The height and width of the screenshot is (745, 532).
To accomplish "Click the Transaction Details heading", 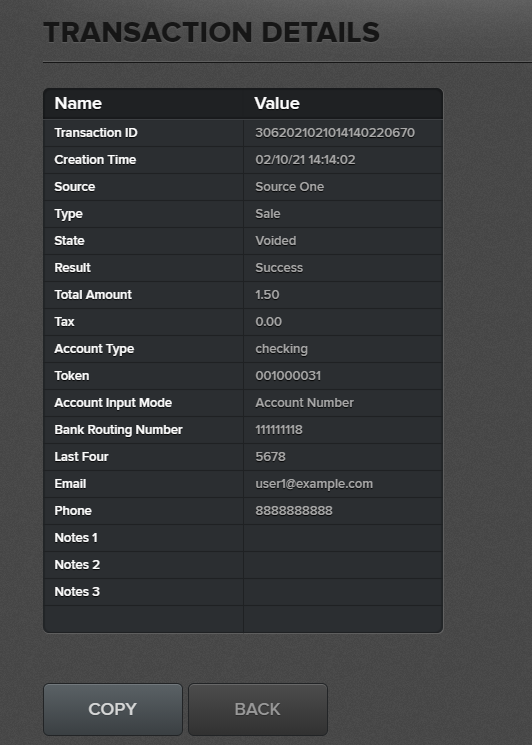I will point(211,32).
